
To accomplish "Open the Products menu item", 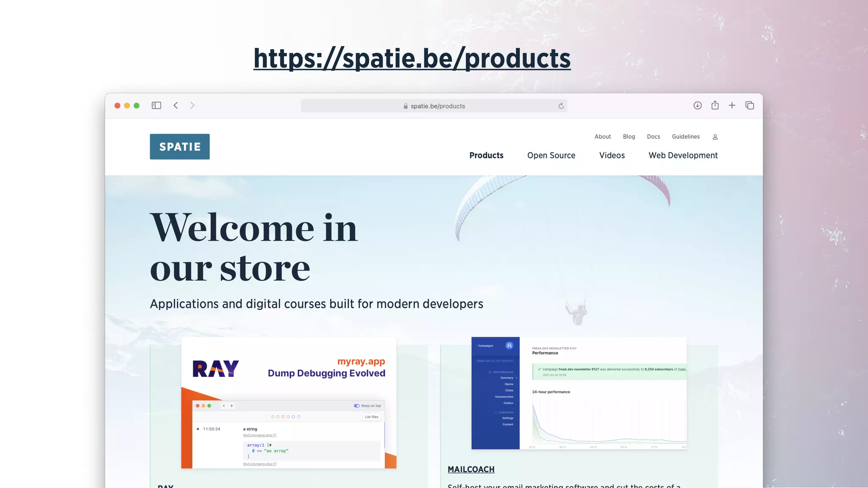I will tap(486, 155).
